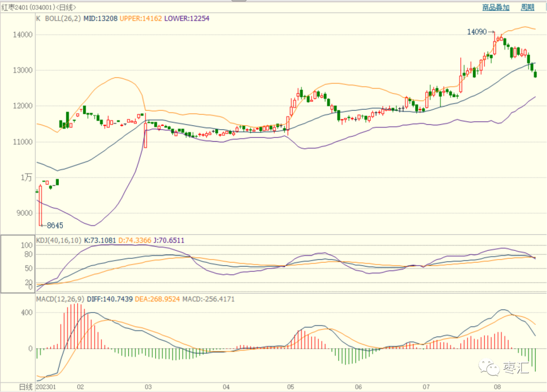
Task: Click the 12000 price axis label
Action: [x=23, y=106]
